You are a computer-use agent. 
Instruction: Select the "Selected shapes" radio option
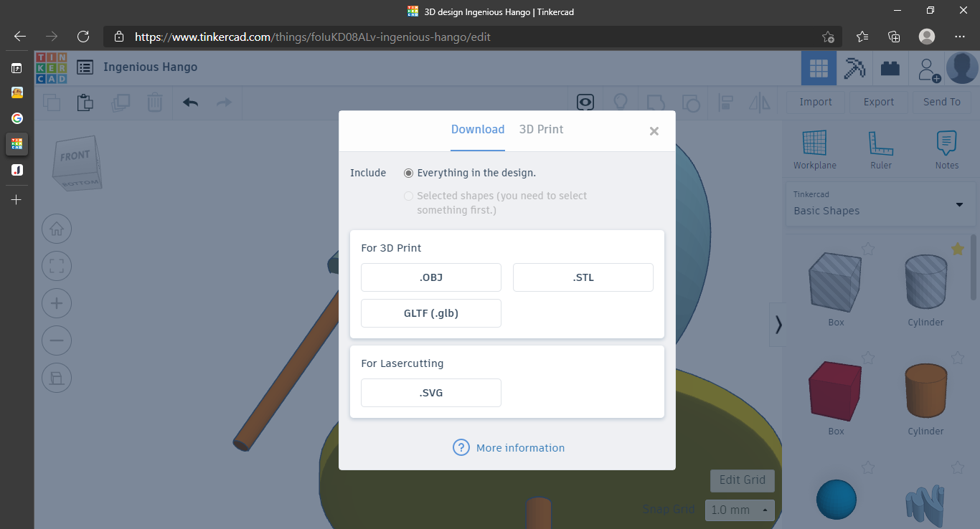(409, 196)
